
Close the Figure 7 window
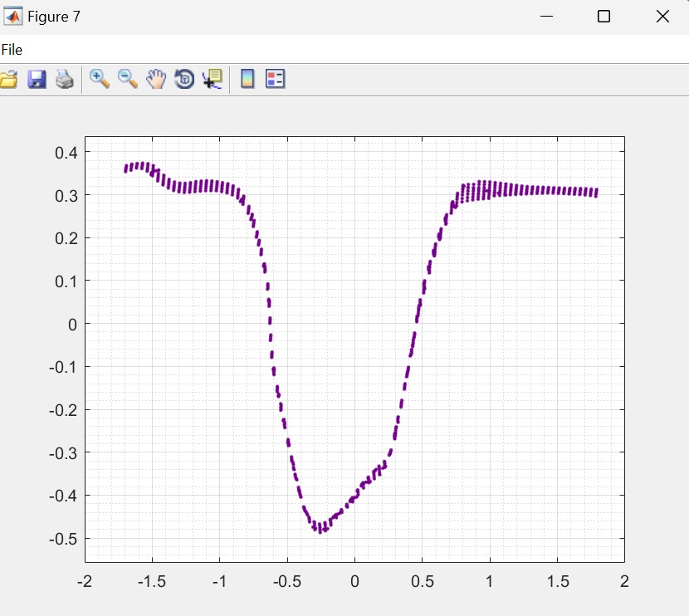coord(662,17)
